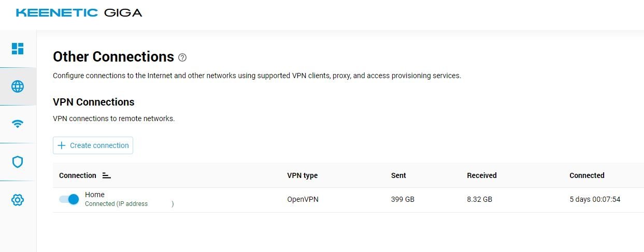Open the dashboard from the sidebar
Image resolution: width=644 pixels, height=252 pixels.
18,49
